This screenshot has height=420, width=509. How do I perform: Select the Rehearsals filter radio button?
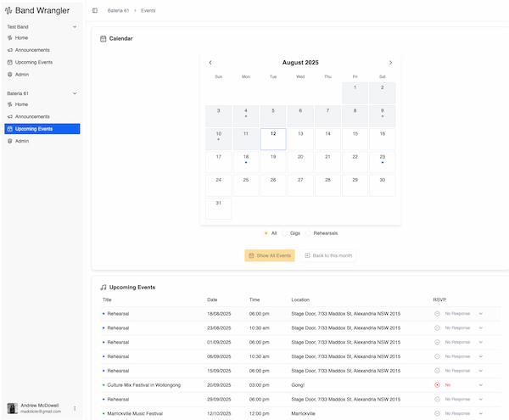coord(309,232)
